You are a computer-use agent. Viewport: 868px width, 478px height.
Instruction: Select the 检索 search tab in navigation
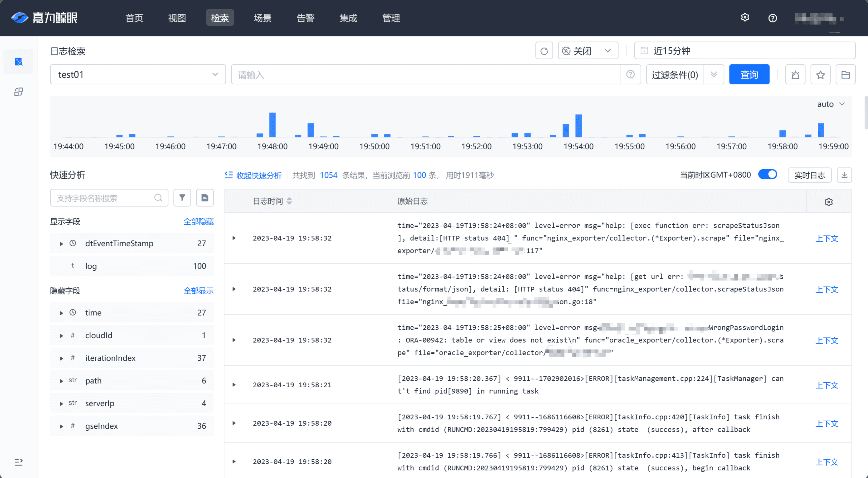click(220, 18)
